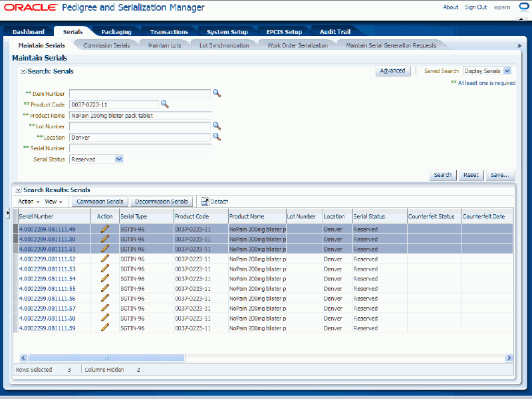Collapse the Search: Serials section
The width and height of the screenshot is (532, 399).
click(23, 71)
